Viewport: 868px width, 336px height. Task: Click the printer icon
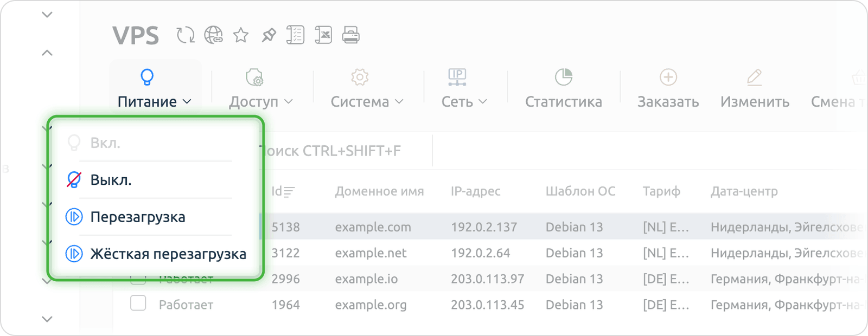351,35
